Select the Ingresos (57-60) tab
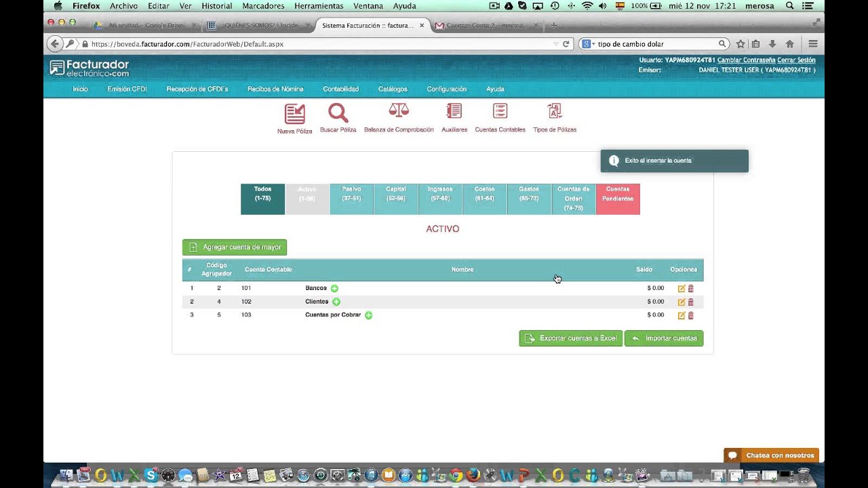Screen dimensions: 868x488 [x=440, y=199]
